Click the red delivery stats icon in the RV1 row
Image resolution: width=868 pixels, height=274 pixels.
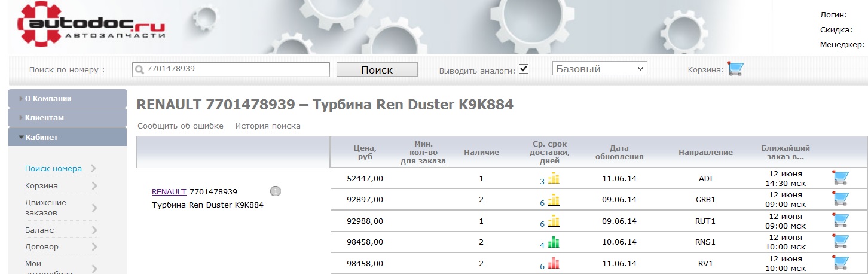[554, 263]
